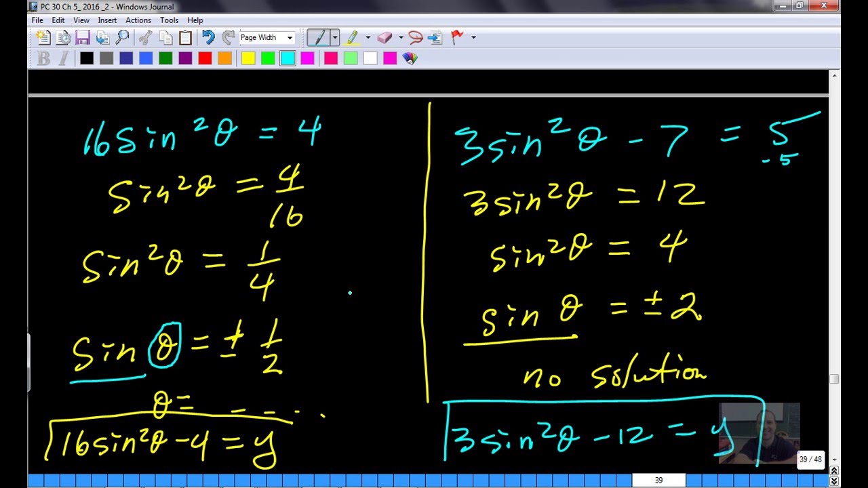
Task: Expand the Highlighter options arrow
Action: tap(368, 38)
